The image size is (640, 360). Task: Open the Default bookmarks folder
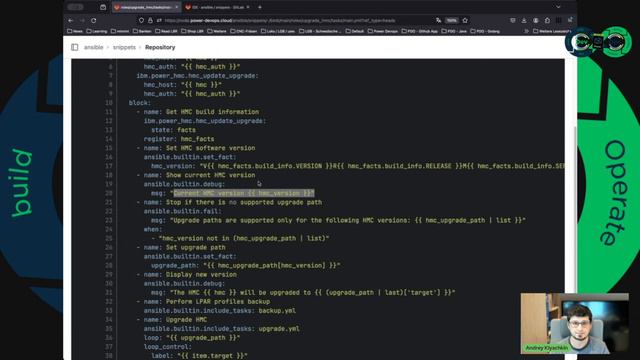pyautogui.click(x=355, y=31)
